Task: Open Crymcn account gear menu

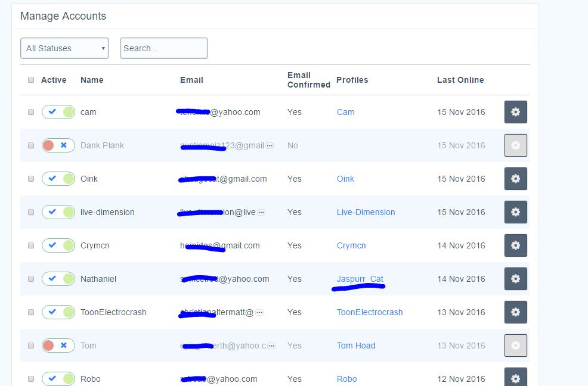Action: 515,245
